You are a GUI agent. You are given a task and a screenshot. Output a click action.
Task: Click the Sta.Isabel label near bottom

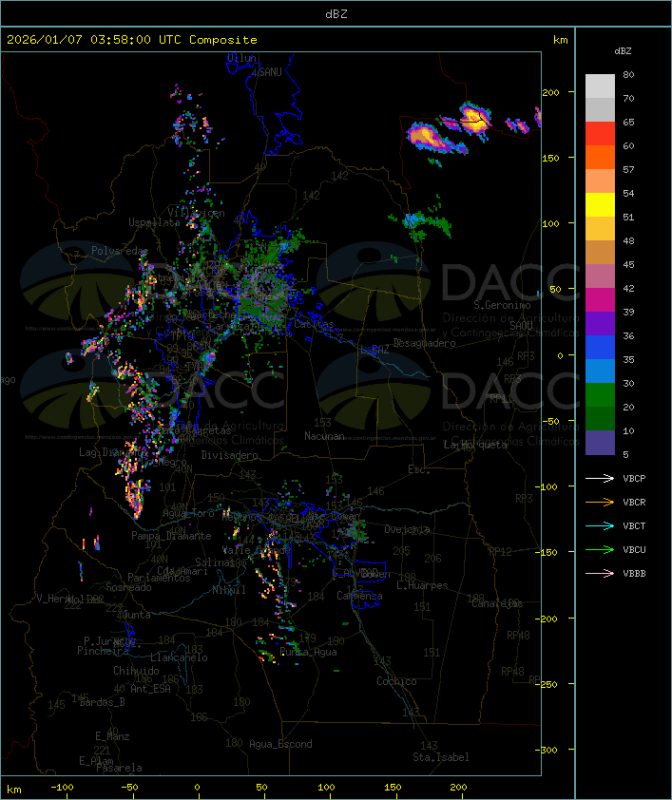pos(440,757)
